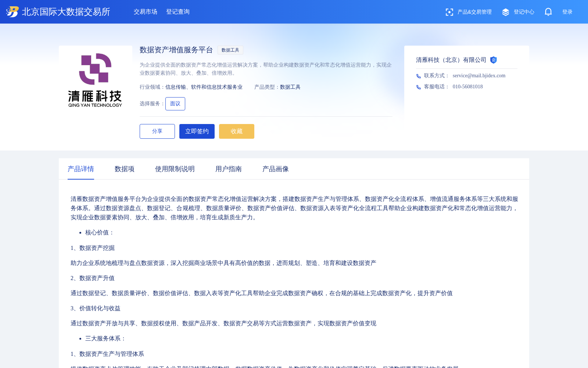This screenshot has height=368, width=588.
Task: Click the 分享 button
Action: coord(157,131)
